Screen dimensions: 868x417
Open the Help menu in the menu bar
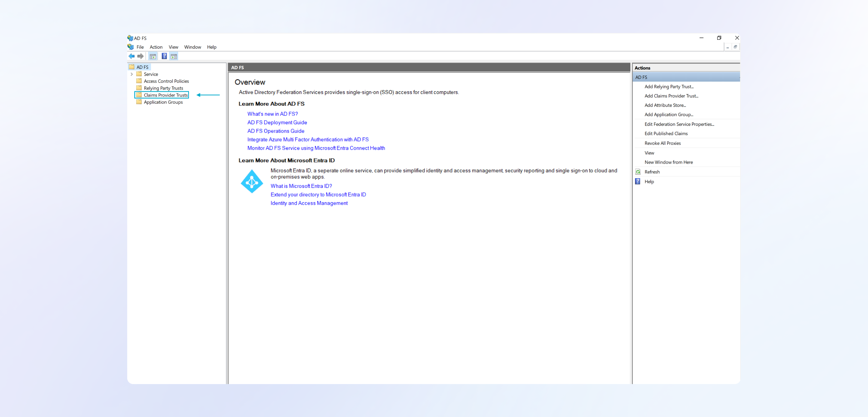click(x=212, y=47)
